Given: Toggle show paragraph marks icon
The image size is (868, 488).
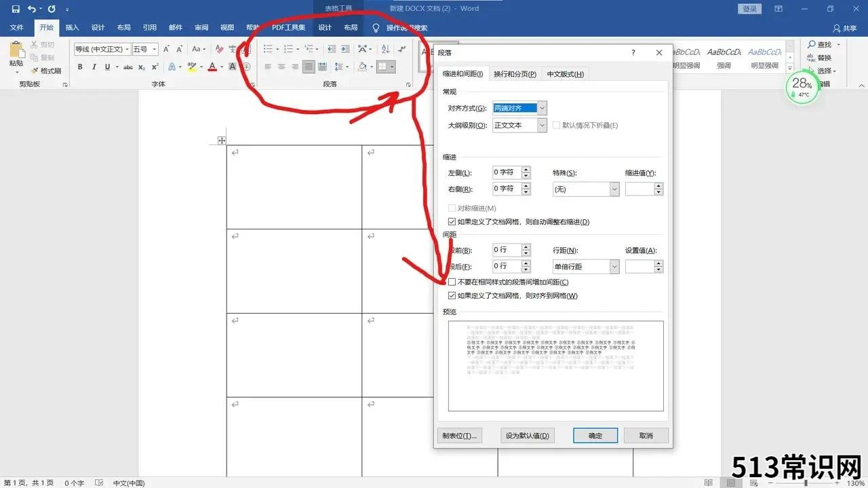Looking at the screenshot, I should (402, 49).
